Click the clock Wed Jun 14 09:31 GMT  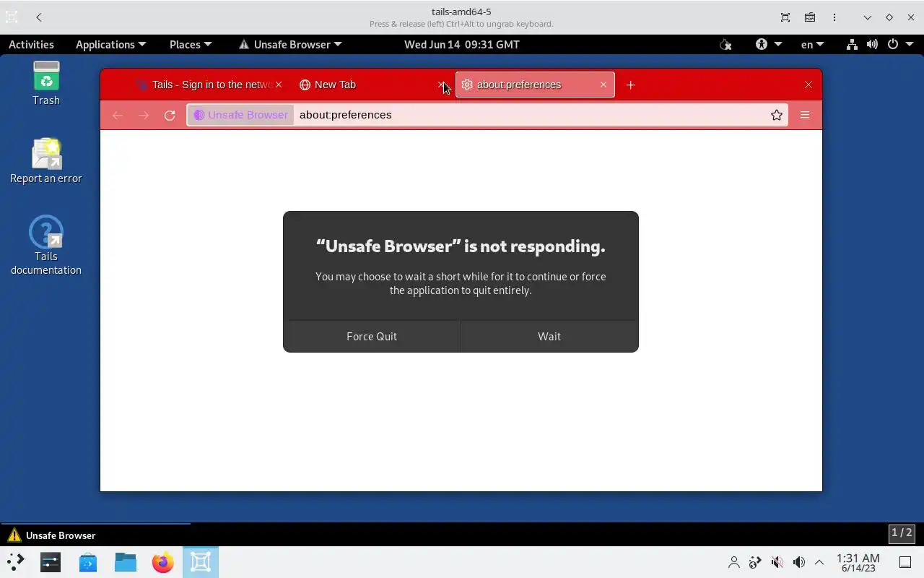click(x=462, y=44)
